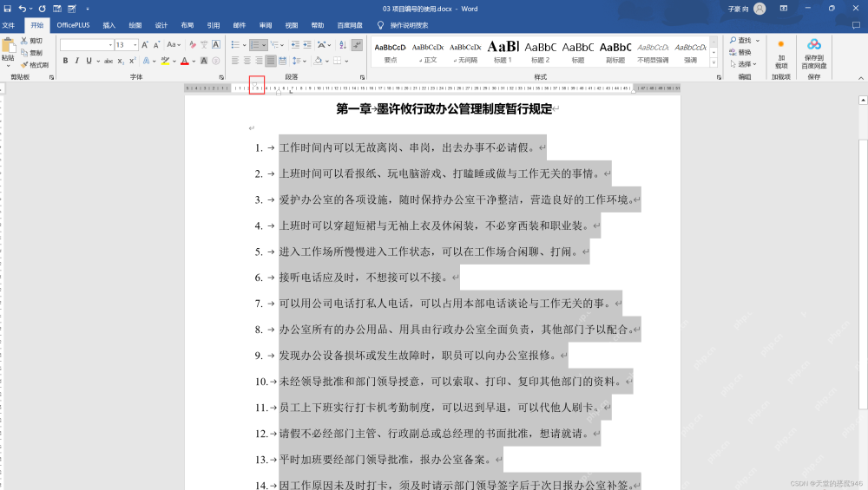Click the superscript (X²) icon
Viewport: 868px width, 490px height.
click(x=132, y=61)
